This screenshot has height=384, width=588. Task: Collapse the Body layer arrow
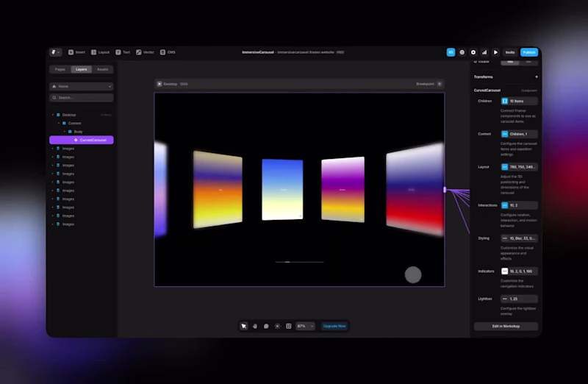tap(65, 132)
